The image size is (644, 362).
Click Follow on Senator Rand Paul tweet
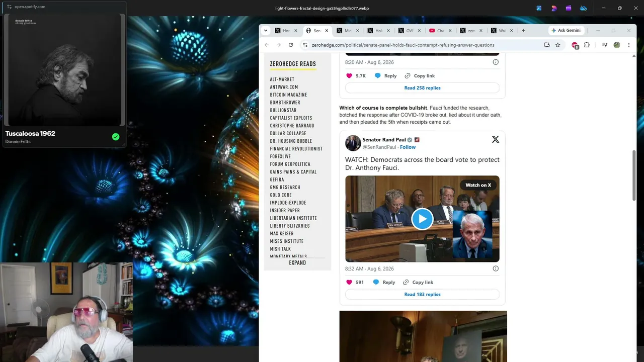point(408,147)
